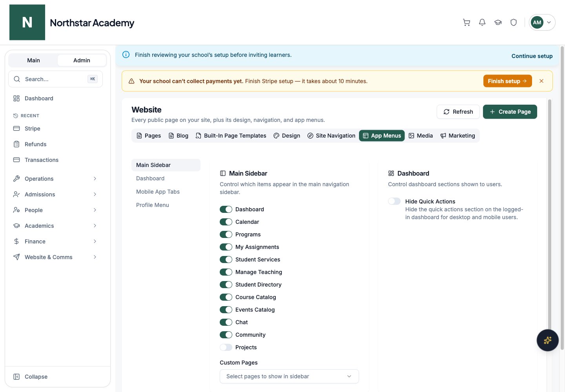Switch to the Site Navigation tab
565x392 pixels.
pyautogui.click(x=332, y=136)
